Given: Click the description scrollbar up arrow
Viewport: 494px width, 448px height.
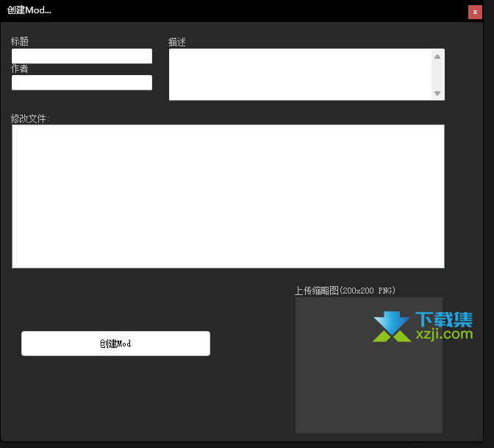Looking at the screenshot, I should (x=437, y=57).
